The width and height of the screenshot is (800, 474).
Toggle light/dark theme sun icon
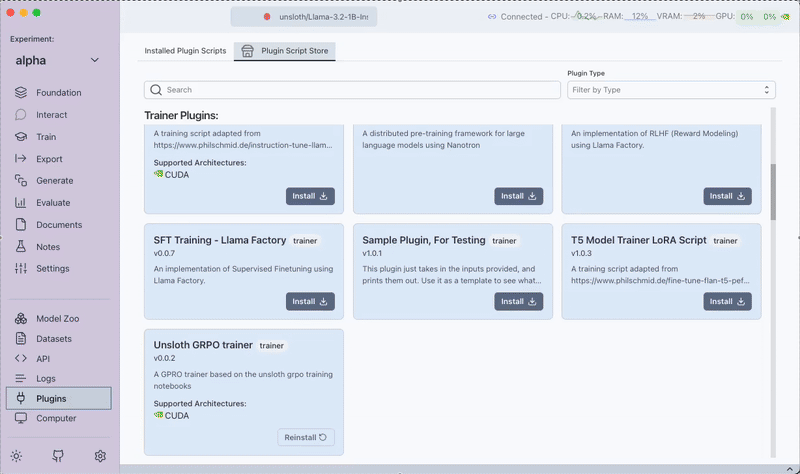[16, 456]
